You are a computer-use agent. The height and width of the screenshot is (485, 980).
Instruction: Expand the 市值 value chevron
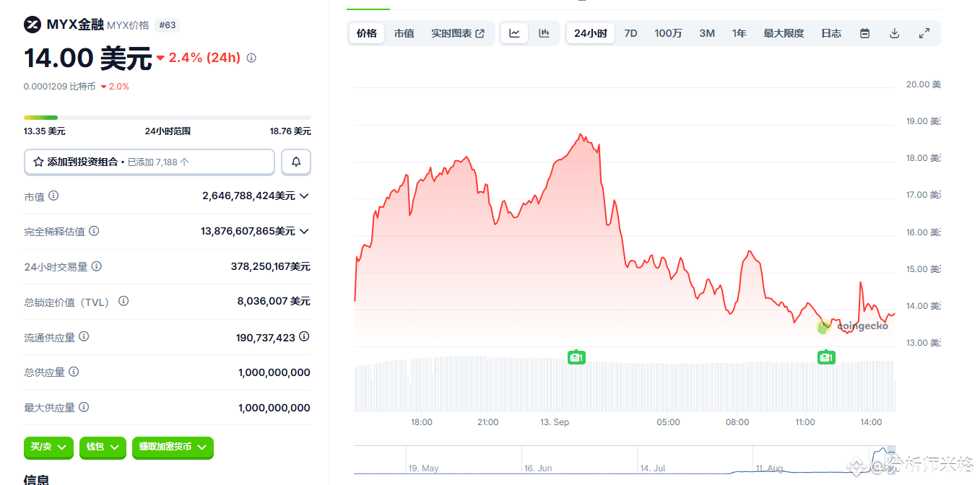point(304,196)
